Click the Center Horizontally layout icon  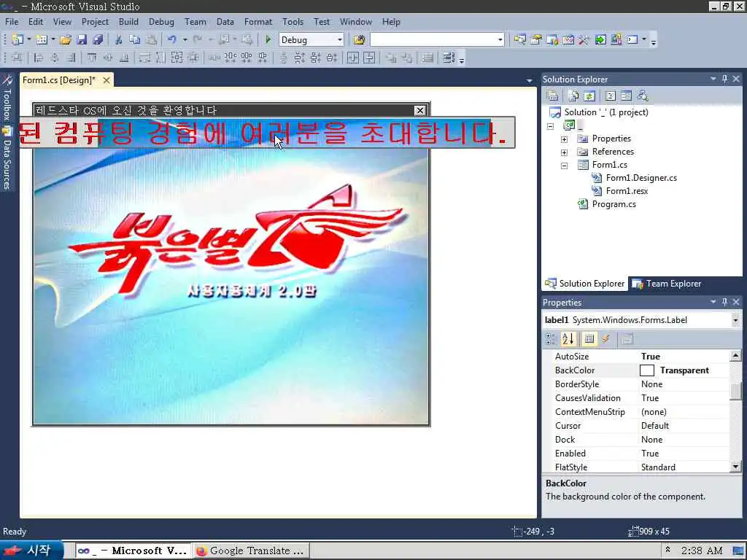pos(353,58)
